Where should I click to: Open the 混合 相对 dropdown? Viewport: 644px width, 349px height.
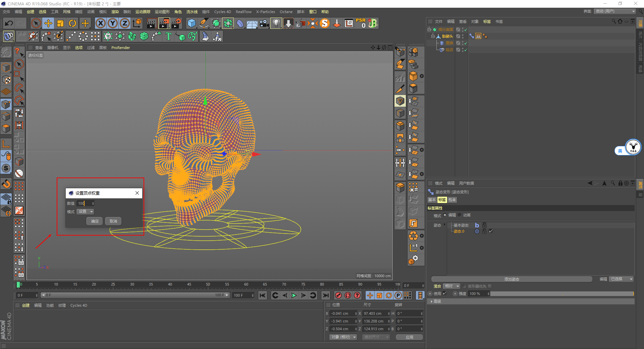[451, 286]
